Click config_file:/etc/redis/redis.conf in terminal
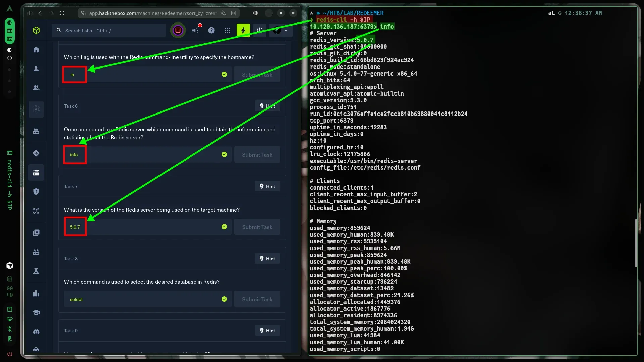This screenshot has height=362, width=644. (x=365, y=168)
